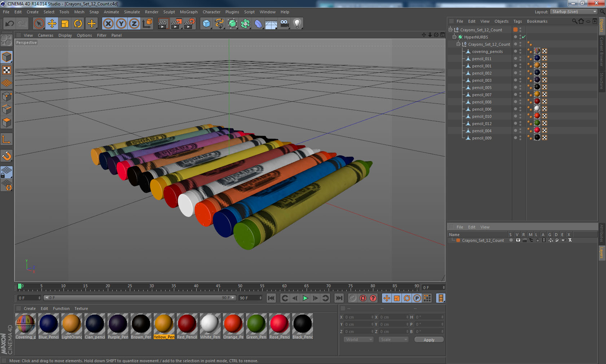Click the Apply button
Viewport: 606px width, 364px height.
pyautogui.click(x=429, y=340)
